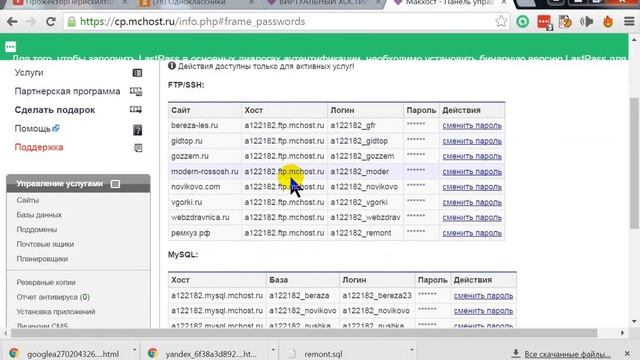Open the red Поддержка link

point(39,147)
